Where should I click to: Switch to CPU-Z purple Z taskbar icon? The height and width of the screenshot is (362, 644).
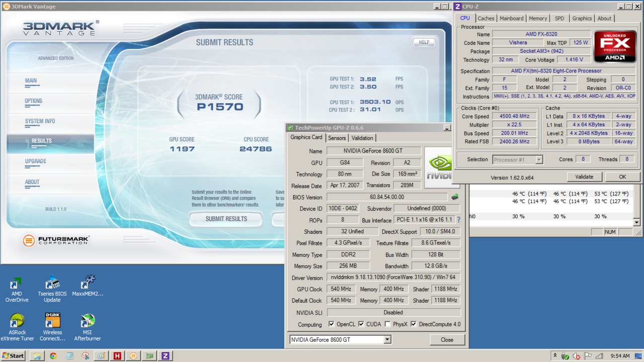pos(166,355)
